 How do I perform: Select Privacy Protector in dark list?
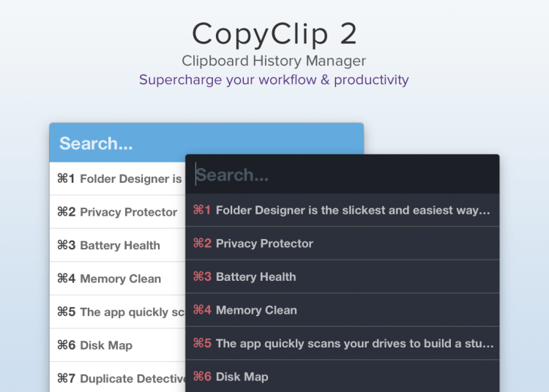pos(264,244)
